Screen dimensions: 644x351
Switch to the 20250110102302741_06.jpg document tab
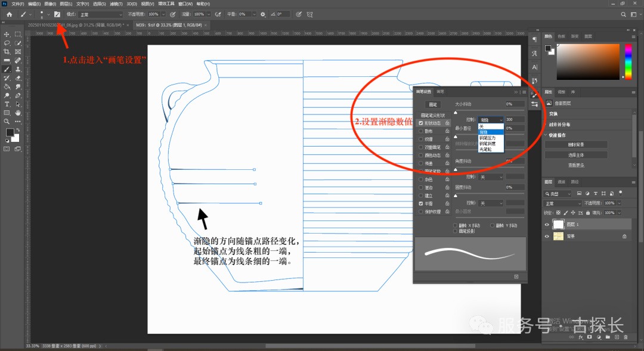coord(76,25)
